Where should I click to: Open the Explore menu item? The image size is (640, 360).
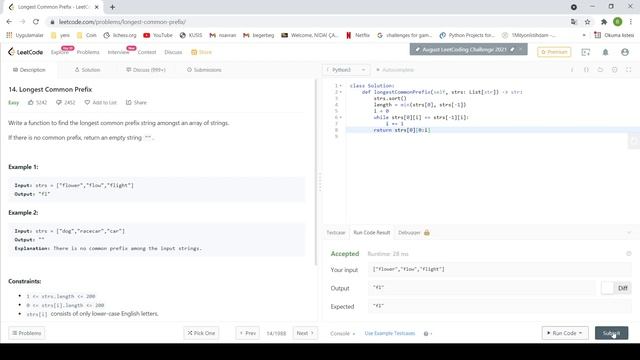[x=60, y=52]
